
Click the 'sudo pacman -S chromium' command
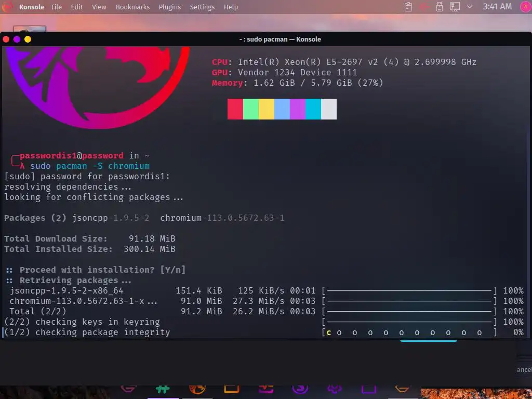(x=90, y=166)
